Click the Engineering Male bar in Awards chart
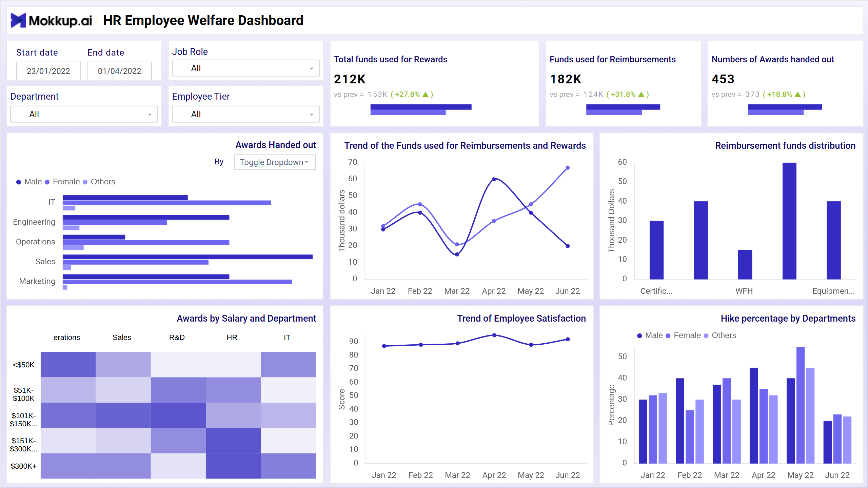Image resolution: width=868 pixels, height=488 pixels. tap(146, 217)
